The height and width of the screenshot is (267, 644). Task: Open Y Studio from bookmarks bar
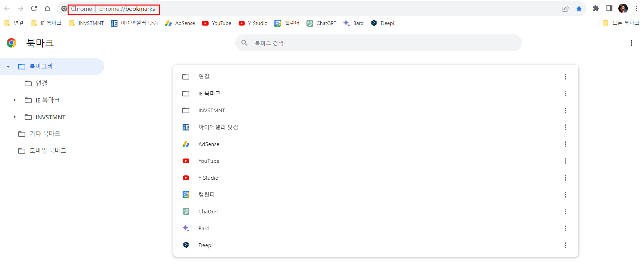coord(253,23)
